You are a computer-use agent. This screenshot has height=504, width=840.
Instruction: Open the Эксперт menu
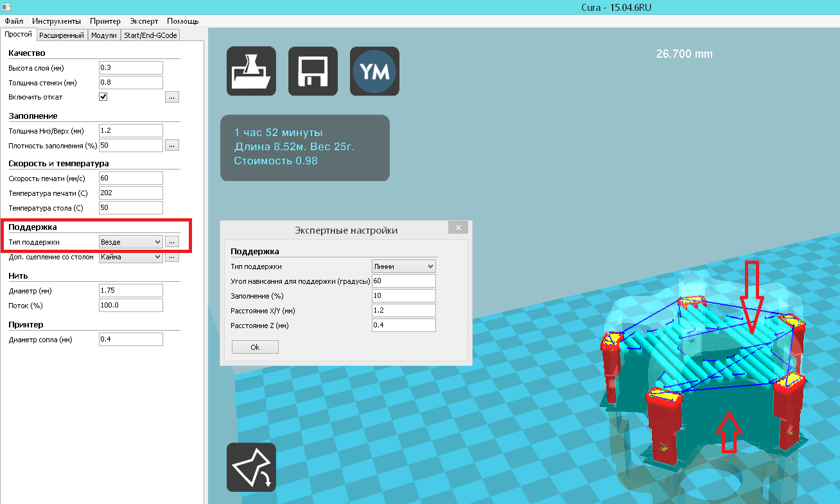click(x=143, y=21)
